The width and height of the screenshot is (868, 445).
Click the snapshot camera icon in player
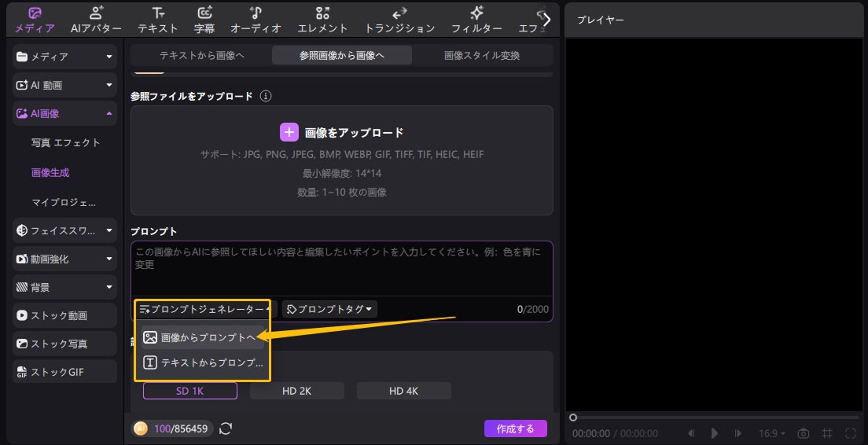pos(803,433)
